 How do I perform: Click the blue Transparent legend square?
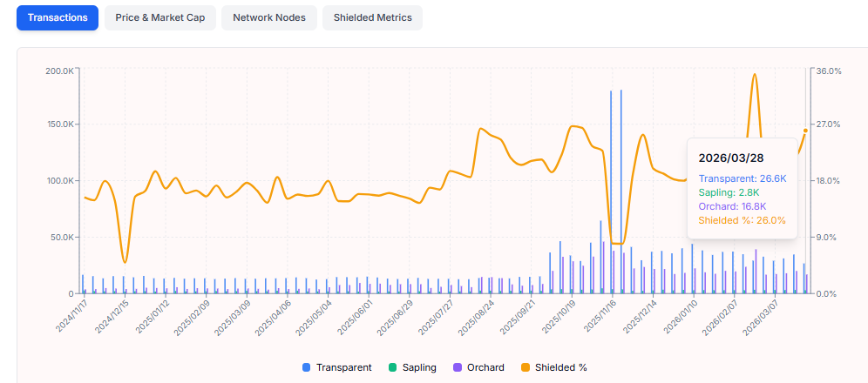(x=306, y=367)
